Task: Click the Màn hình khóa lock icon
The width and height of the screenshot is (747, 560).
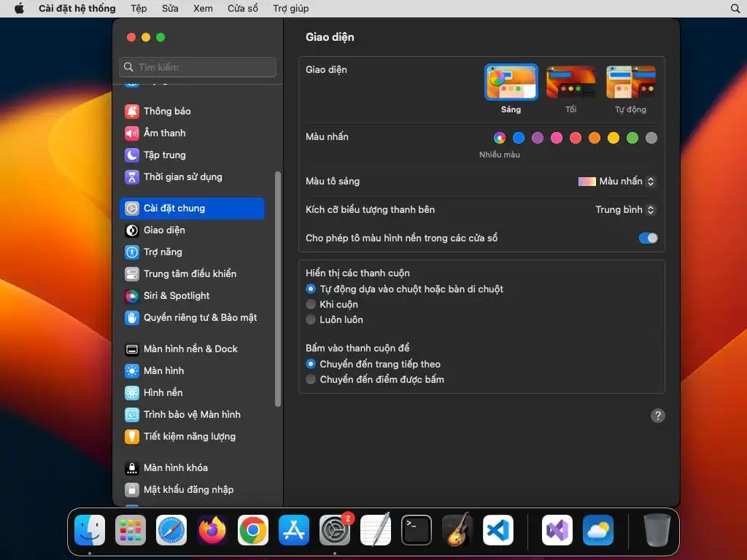Action: [132, 468]
